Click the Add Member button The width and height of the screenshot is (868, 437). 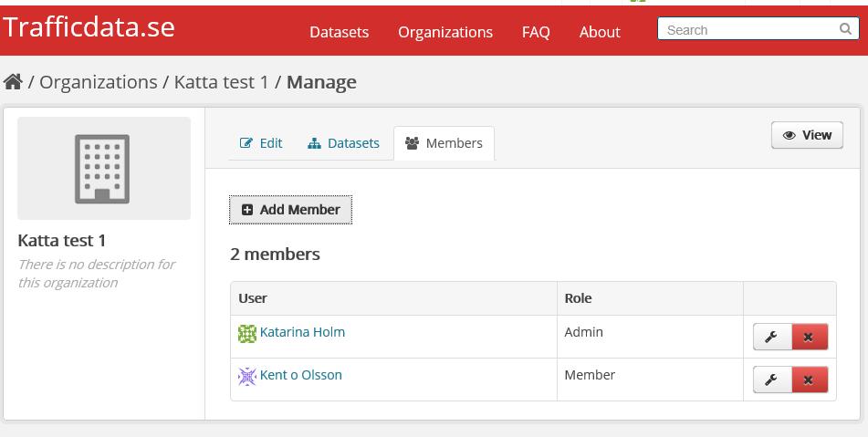290,210
